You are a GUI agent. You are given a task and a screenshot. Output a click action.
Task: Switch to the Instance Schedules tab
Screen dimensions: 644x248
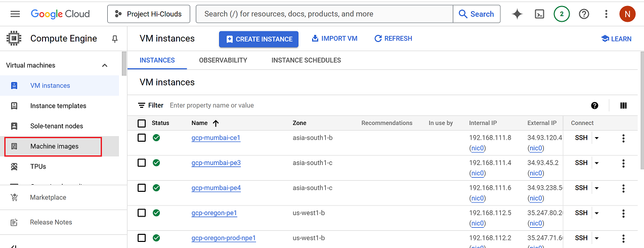coord(306,60)
